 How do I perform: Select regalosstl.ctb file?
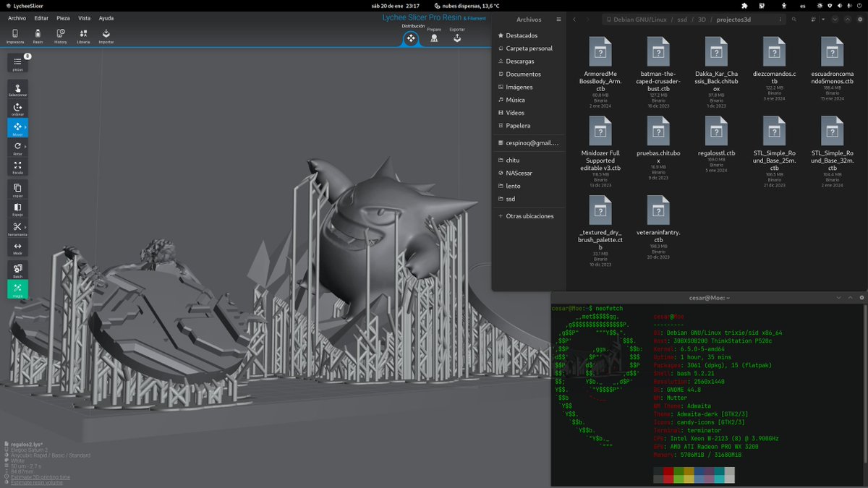click(x=716, y=144)
